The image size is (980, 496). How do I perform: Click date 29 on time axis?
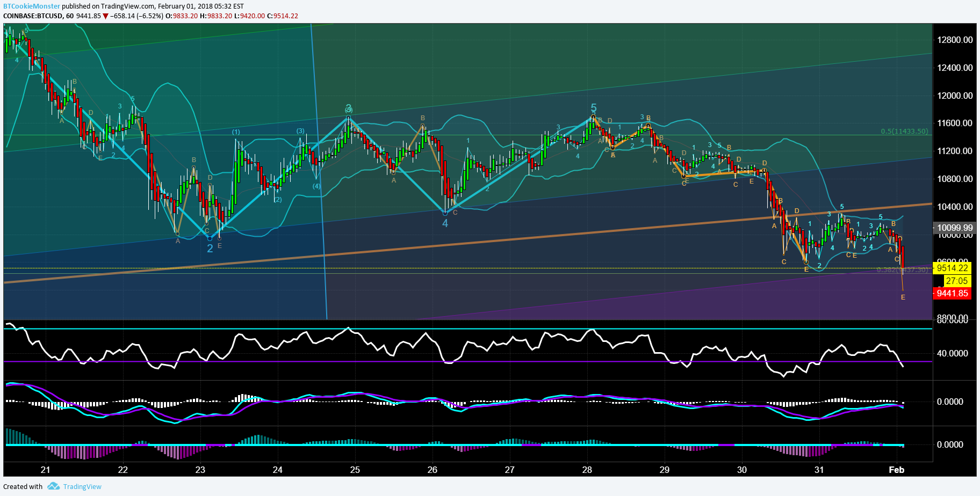665,470
